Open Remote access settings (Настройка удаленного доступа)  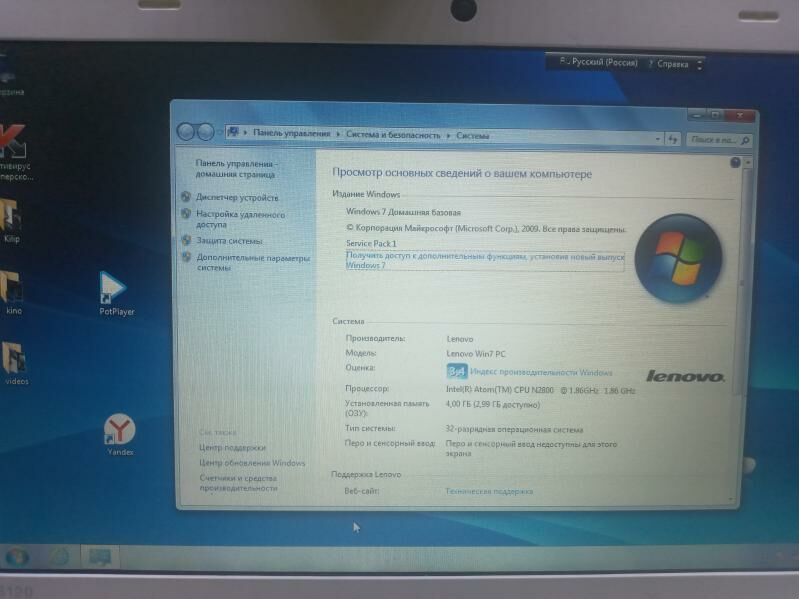(x=241, y=220)
